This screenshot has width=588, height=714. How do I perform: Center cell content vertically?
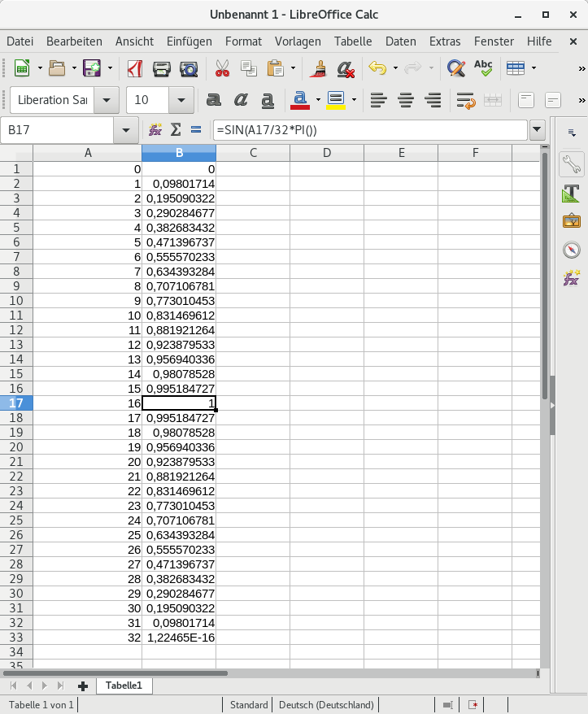pos(553,100)
